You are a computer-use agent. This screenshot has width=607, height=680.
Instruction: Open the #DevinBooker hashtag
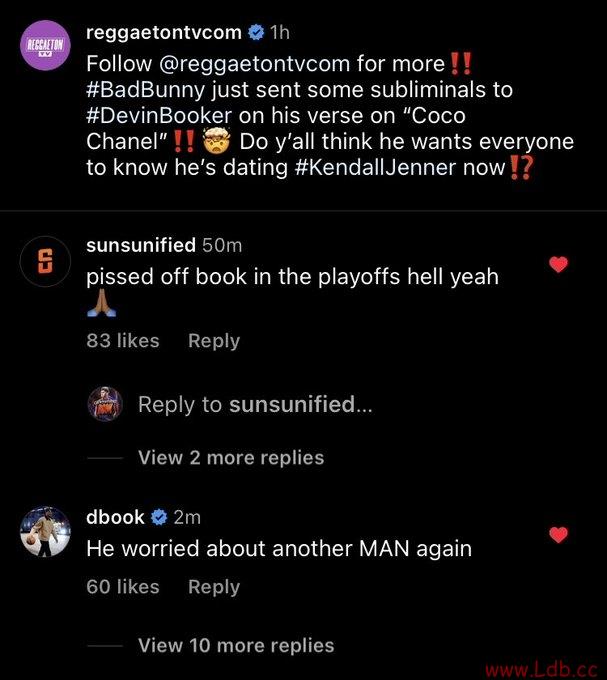pos(159,116)
